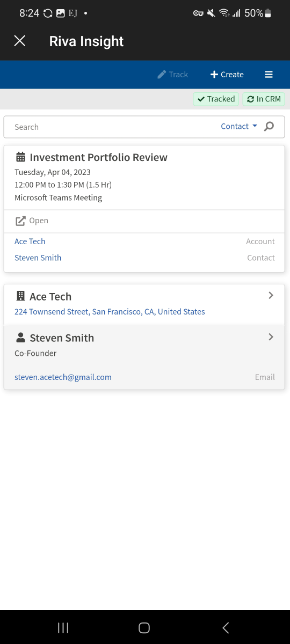Tap the Android recent apps button
The height and width of the screenshot is (644, 290).
(63, 628)
